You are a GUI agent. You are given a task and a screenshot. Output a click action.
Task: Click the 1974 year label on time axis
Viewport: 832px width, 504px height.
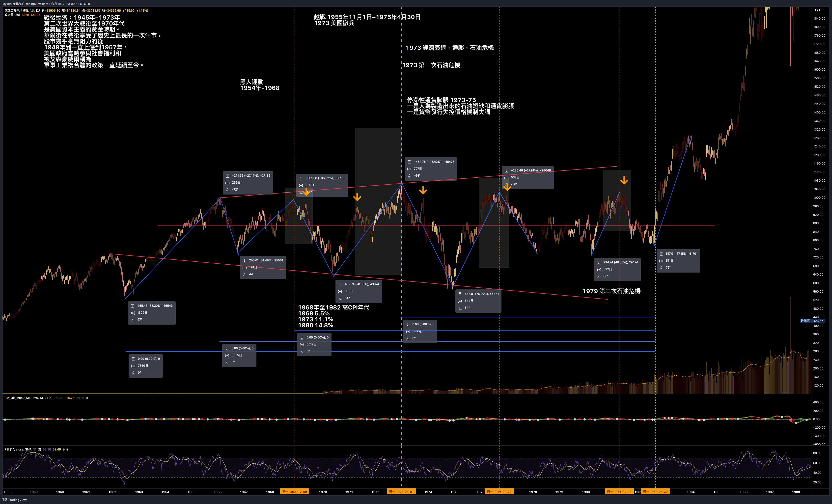click(428, 492)
